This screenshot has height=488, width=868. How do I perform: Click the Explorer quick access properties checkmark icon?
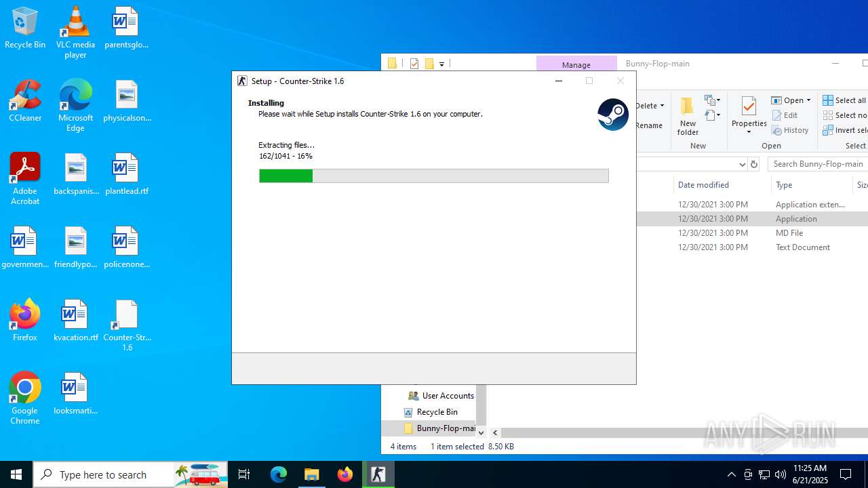click(414, 64)
